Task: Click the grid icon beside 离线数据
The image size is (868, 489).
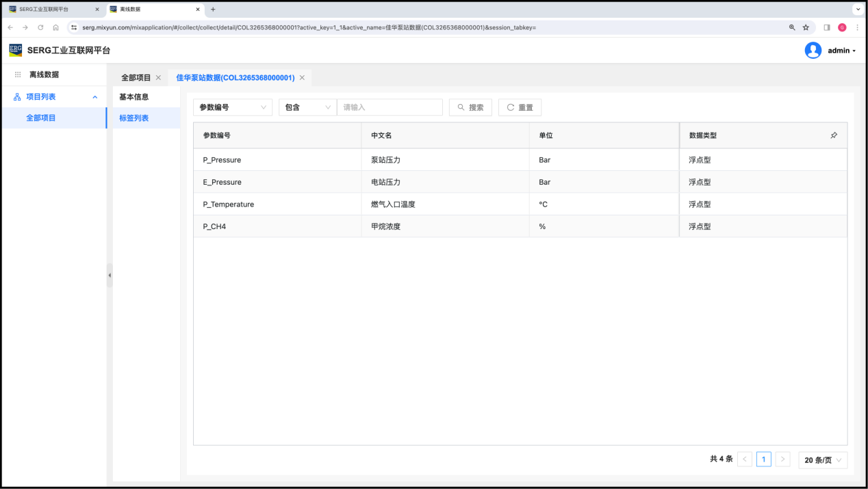Action: [18, 75]
